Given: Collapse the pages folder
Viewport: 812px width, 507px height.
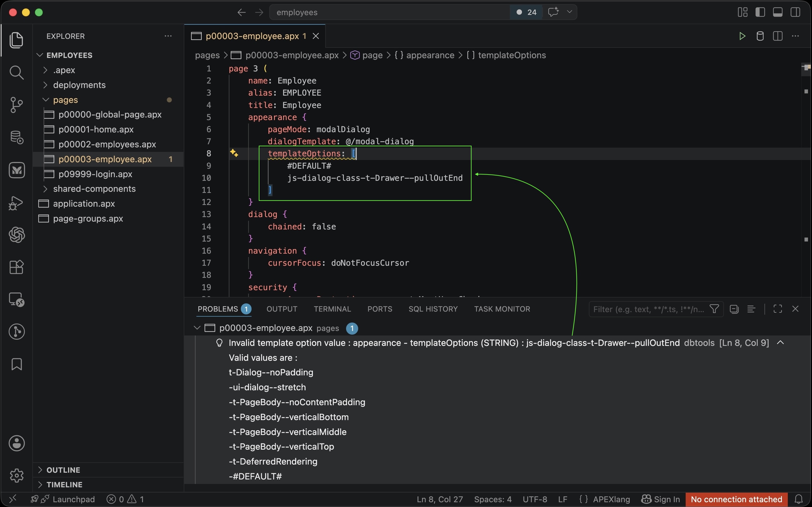Looking at the screenshot, I should (x=45, y=100).
